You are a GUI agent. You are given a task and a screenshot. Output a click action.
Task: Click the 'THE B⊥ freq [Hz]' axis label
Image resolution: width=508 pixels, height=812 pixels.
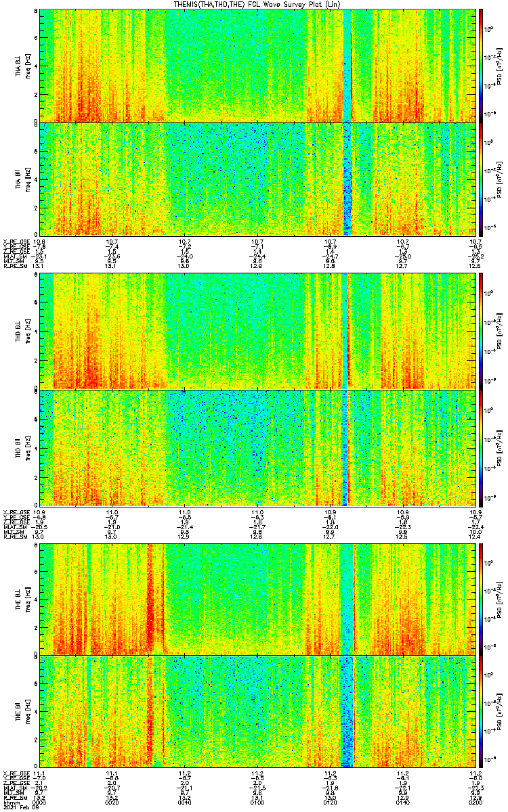[22, 600]
